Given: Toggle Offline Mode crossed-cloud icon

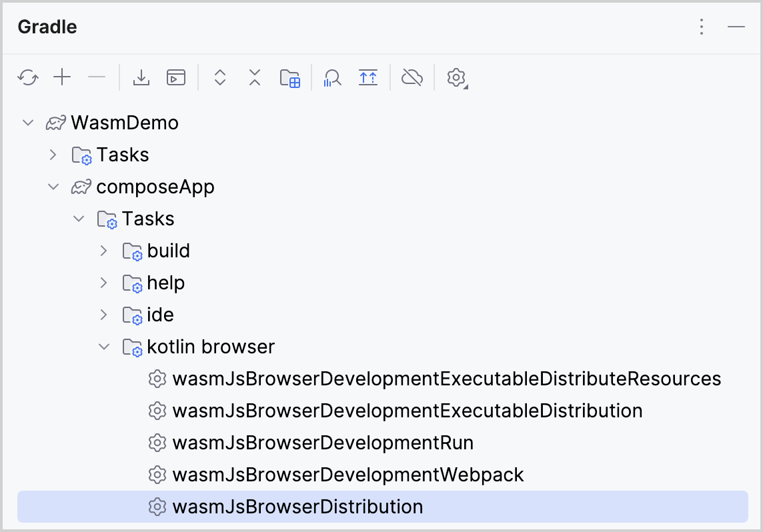Looking at the screenshot, I should pyautogui.click(x=412, y=77).
